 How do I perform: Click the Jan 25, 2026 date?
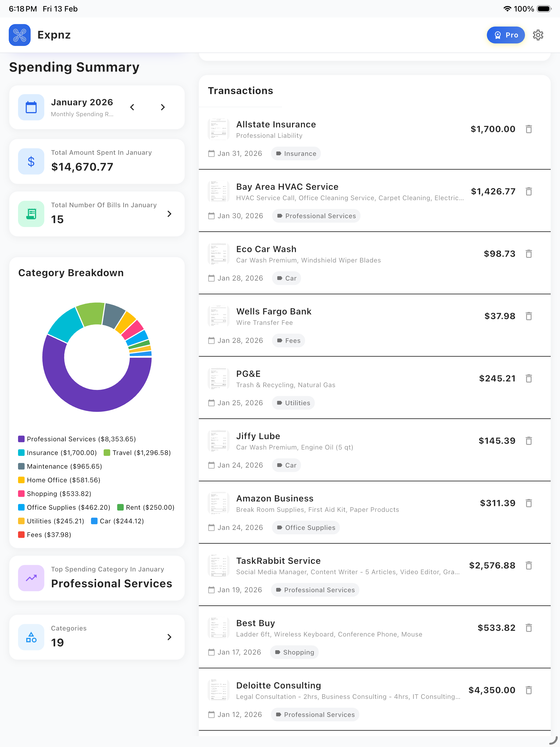[x=240, y=403]
